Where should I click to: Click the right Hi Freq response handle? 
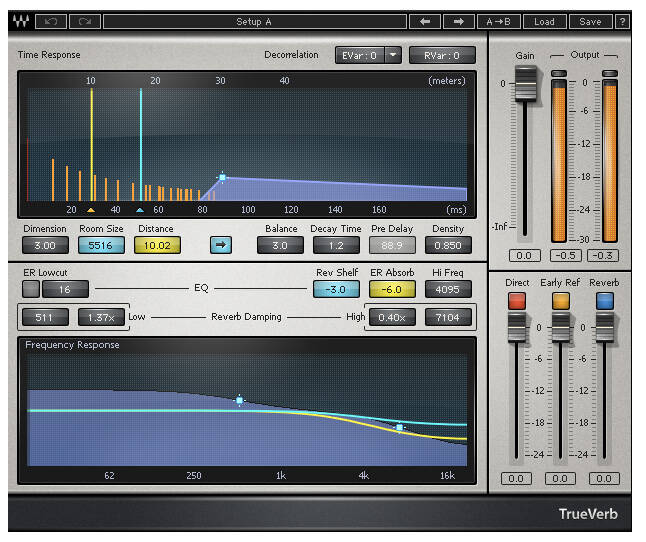(x=399, y=428)
